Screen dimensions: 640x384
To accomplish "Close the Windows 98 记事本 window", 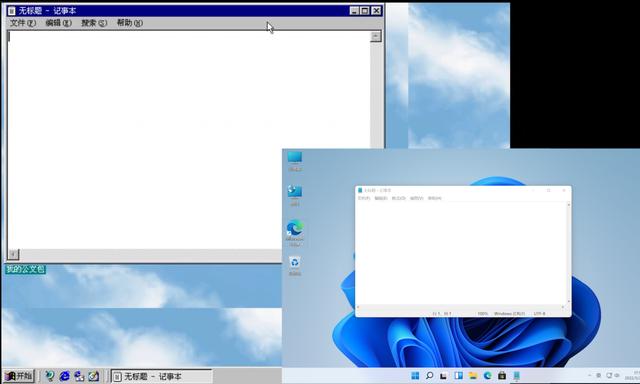I will 376,11.
